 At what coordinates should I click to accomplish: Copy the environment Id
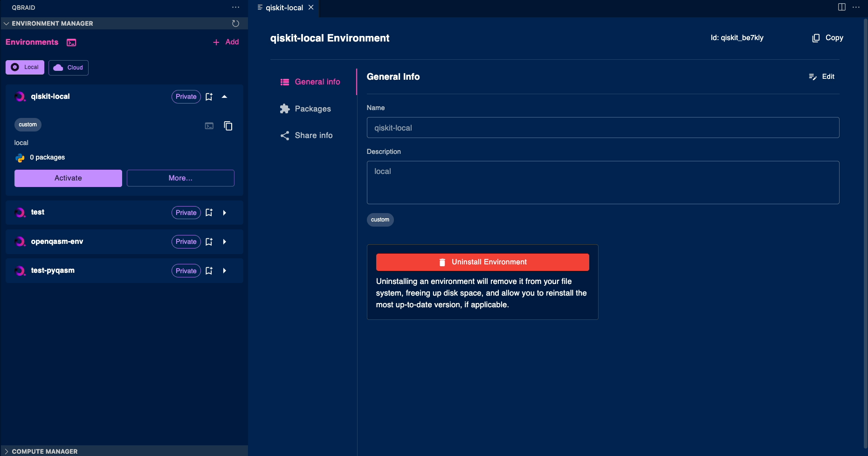pyautogui.click(x=827, y=38)
